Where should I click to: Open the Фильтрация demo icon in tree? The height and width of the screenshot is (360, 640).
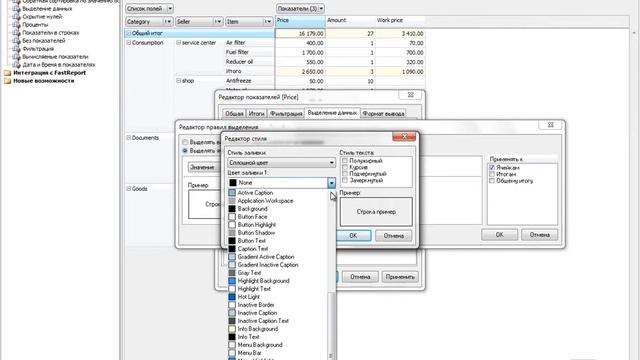pos(16,49)
